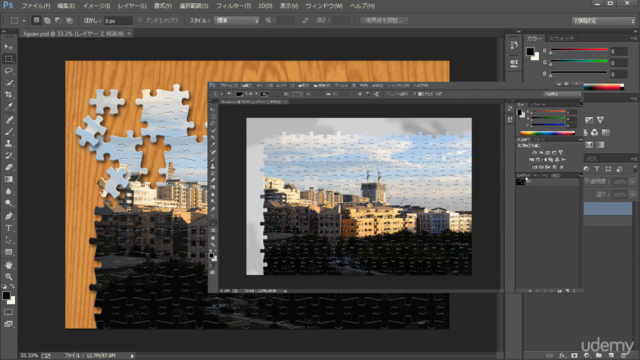Swap foreground and background colors
The image size is (640, 360).
click(12, 286)
